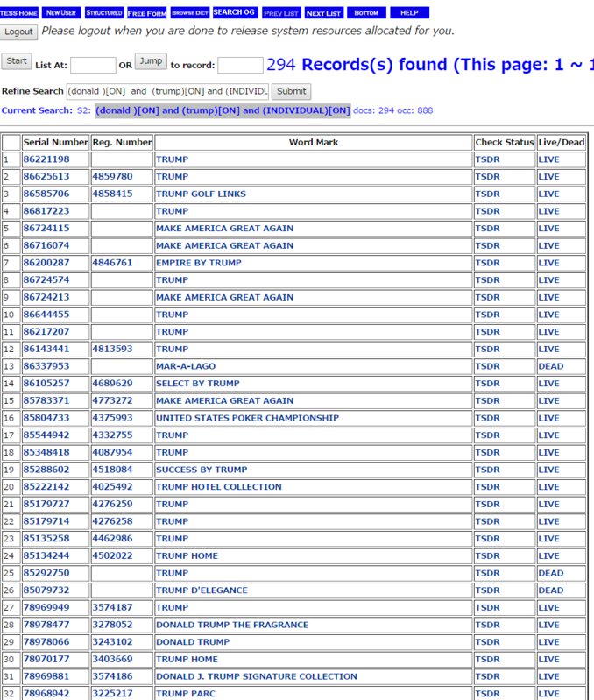
Task: Open DONALD TRUMP mark for serial 78978066
Action: 193,642
